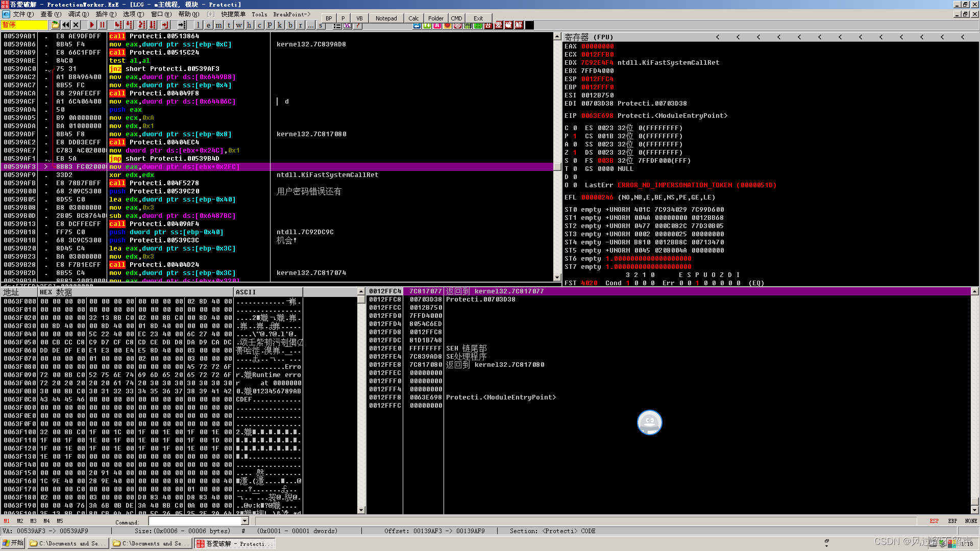Click the first '<' arrow in the registers header
The width and height of the screenshot is (980, 551).
pyautogui.click(x=718, y=37)
